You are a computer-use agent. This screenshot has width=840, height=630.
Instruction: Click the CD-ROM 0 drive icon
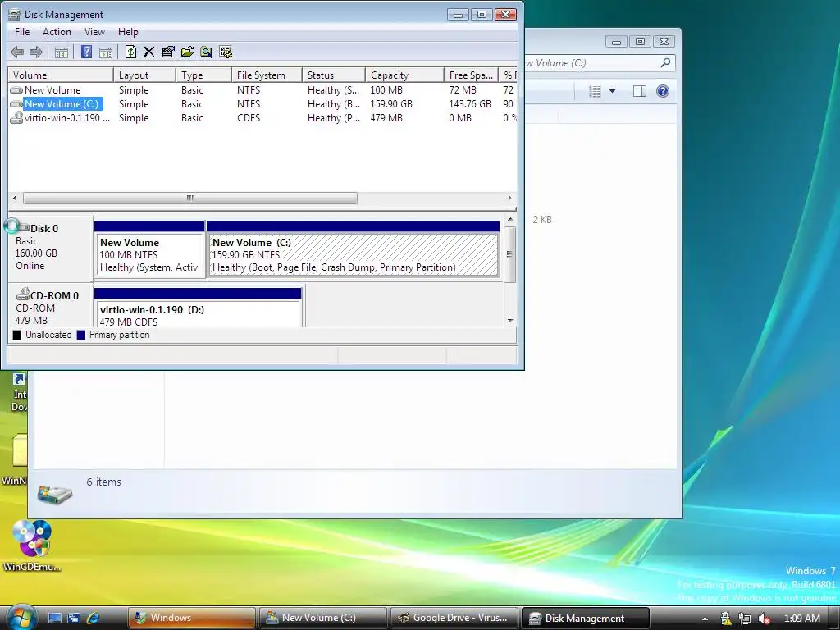(22, 294)
